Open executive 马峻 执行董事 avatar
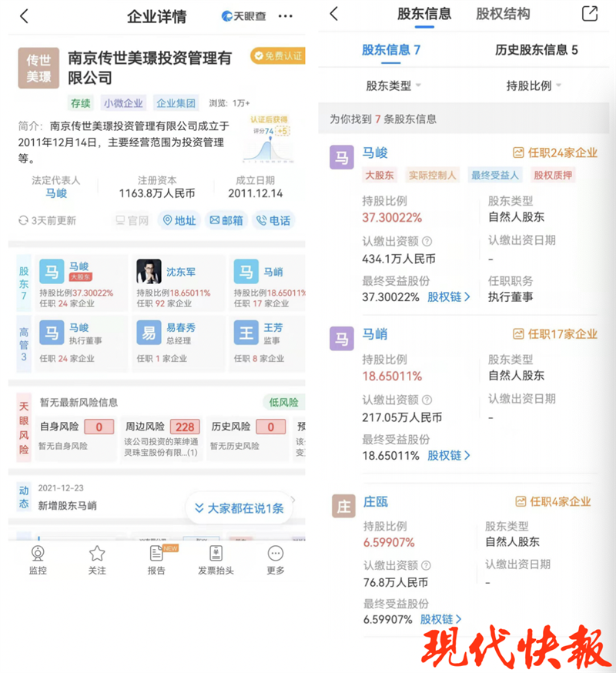 (52, 333)
